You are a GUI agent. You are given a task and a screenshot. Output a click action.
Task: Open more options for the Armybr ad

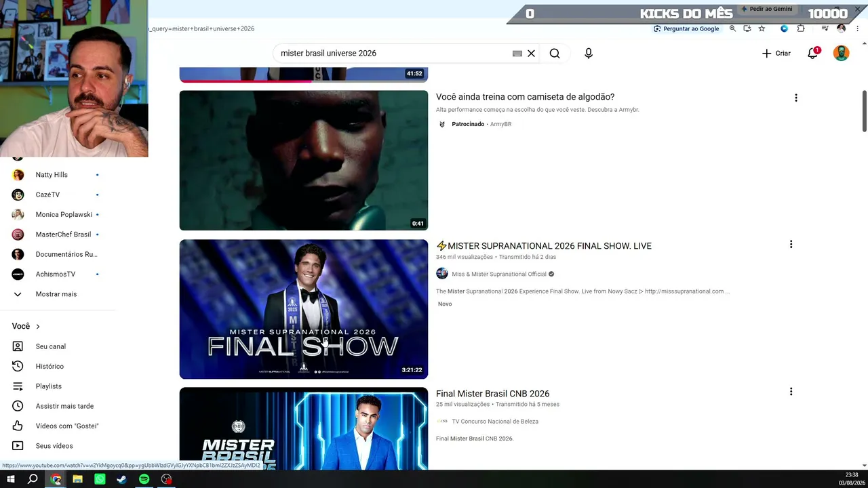pos(795,98)
